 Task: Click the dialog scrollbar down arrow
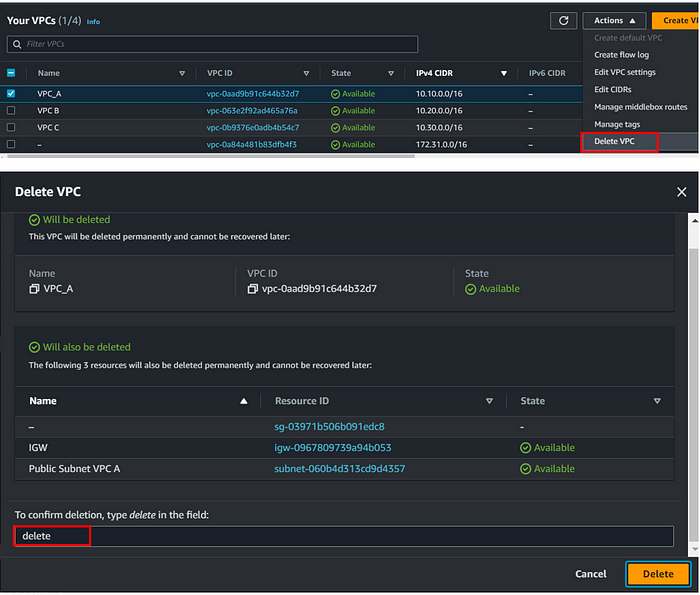pos(695,549)
